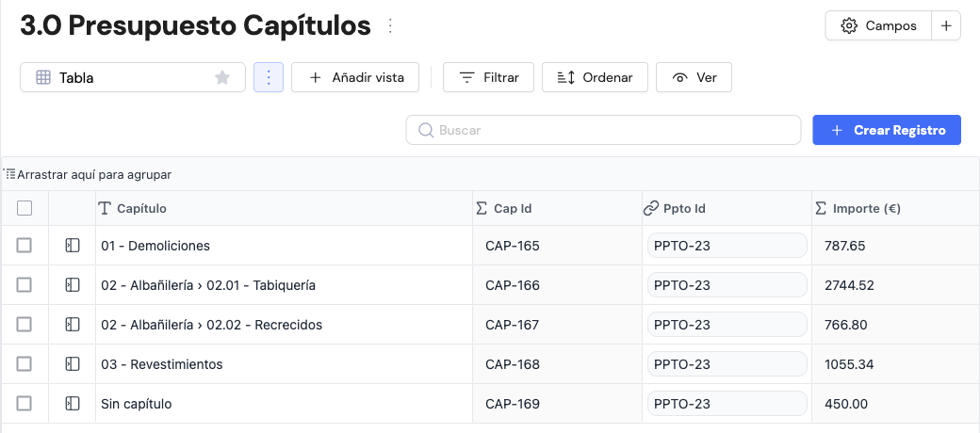Viewport: 980px width, 433px height.
Task: Open the Sin capítulo record side panel icon
Action: 73,404
